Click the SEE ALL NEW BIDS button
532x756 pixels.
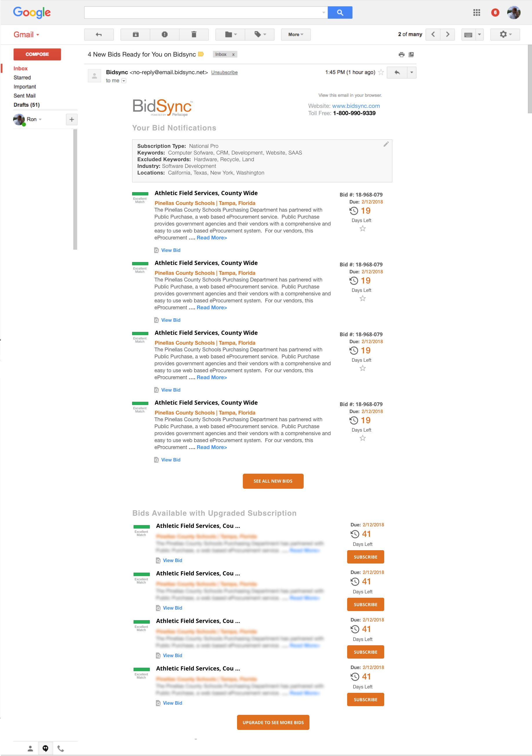[273, 481]
